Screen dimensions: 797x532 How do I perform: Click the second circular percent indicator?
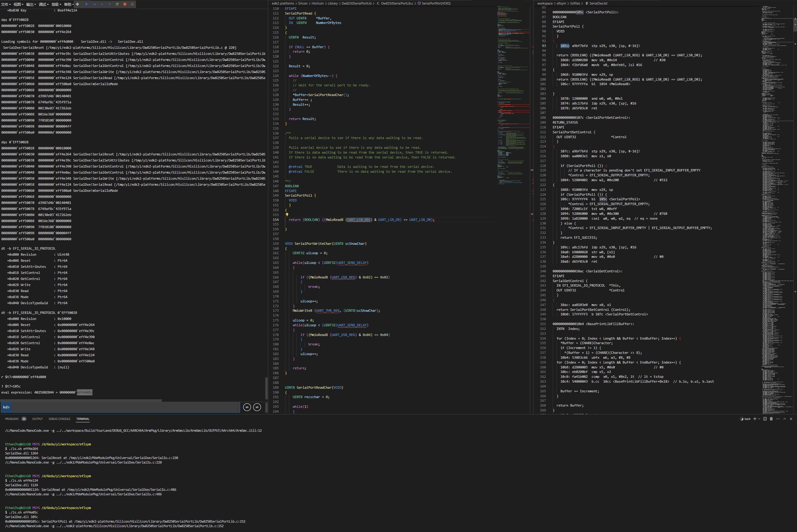click(257, 407)
